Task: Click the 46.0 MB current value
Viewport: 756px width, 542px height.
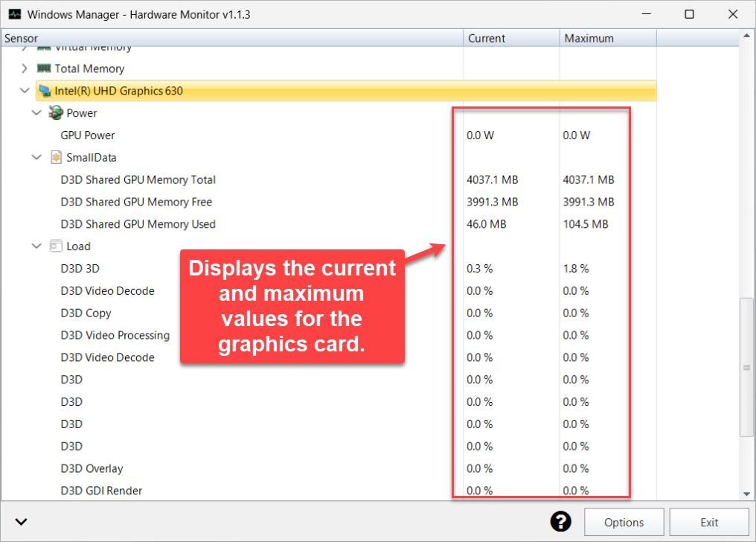Action: [487, 224]
